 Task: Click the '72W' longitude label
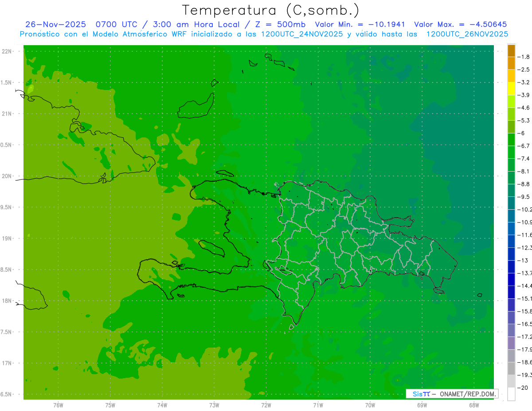click(x=266, y=405)
